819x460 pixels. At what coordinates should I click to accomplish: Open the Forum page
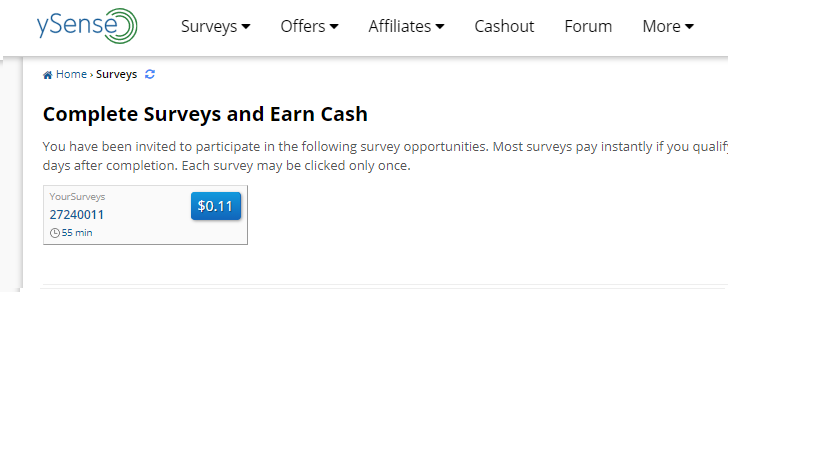[588, 26]
